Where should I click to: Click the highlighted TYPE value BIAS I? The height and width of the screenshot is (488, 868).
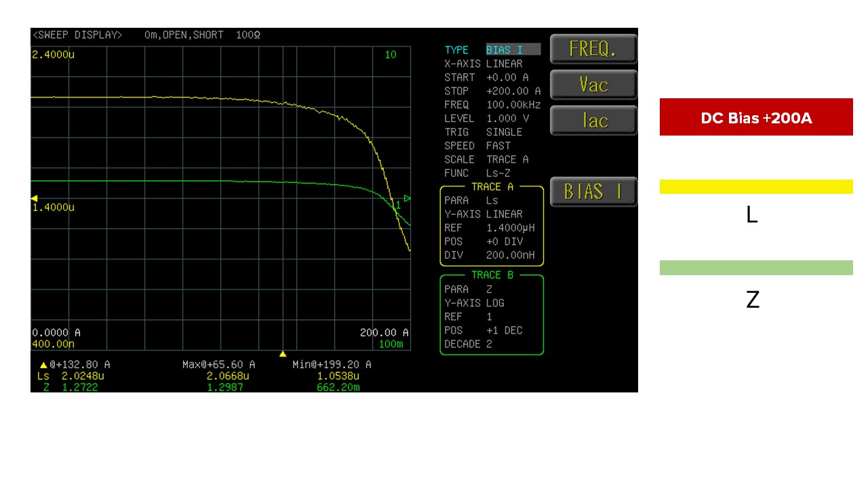(x=513, y=49)
